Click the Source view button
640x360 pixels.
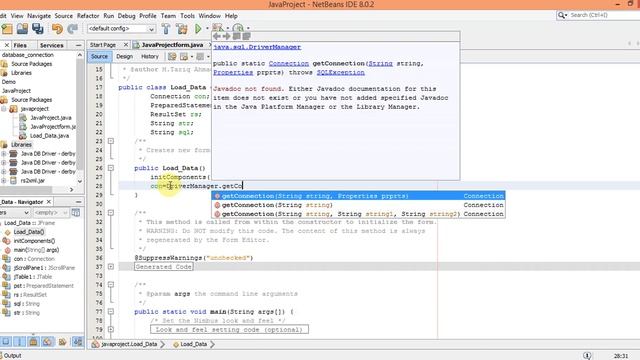pyautogui.click(x=99, y=56)
